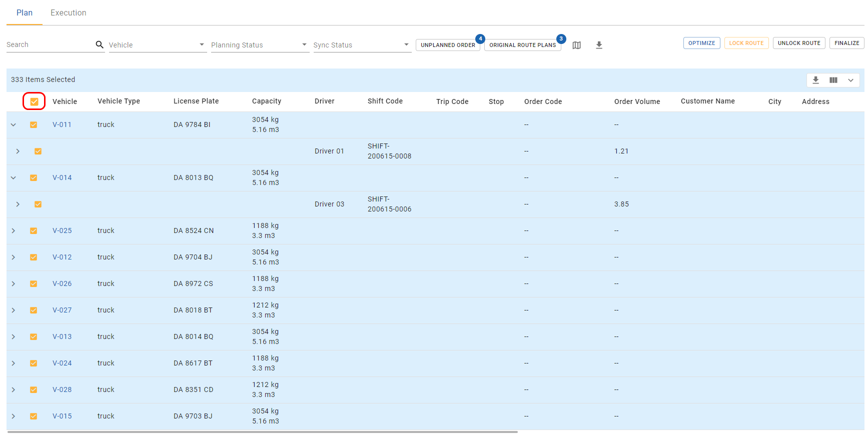868x436 pixels.
Task: Toggle the select-all checkbox in header
Action: (34, 101)
